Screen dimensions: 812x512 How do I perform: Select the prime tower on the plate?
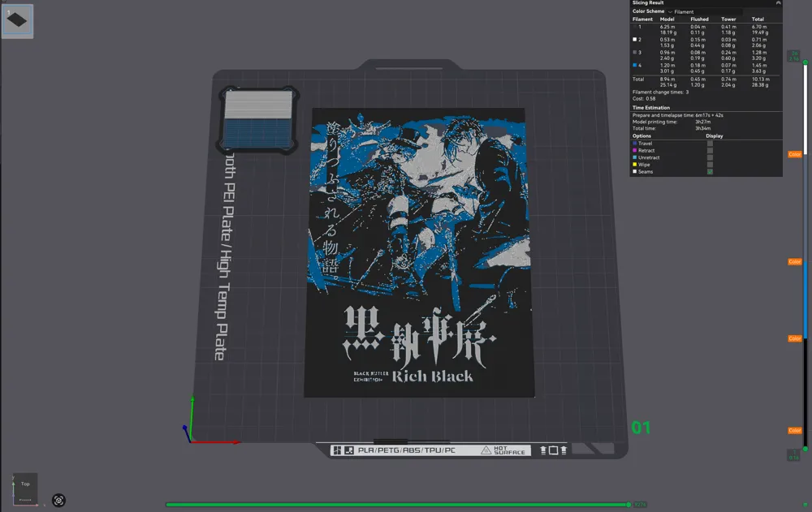tap(258, 120)
